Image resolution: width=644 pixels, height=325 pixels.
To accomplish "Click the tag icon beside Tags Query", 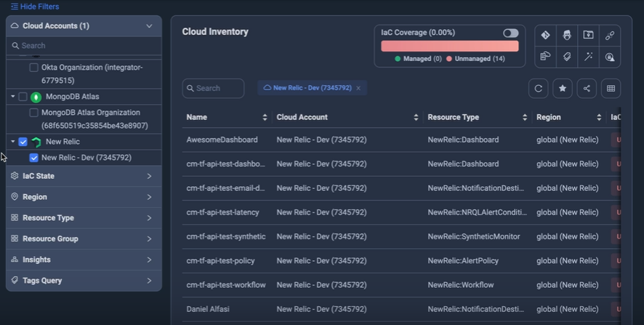I will pyautogui.click(x=15, y=280).
